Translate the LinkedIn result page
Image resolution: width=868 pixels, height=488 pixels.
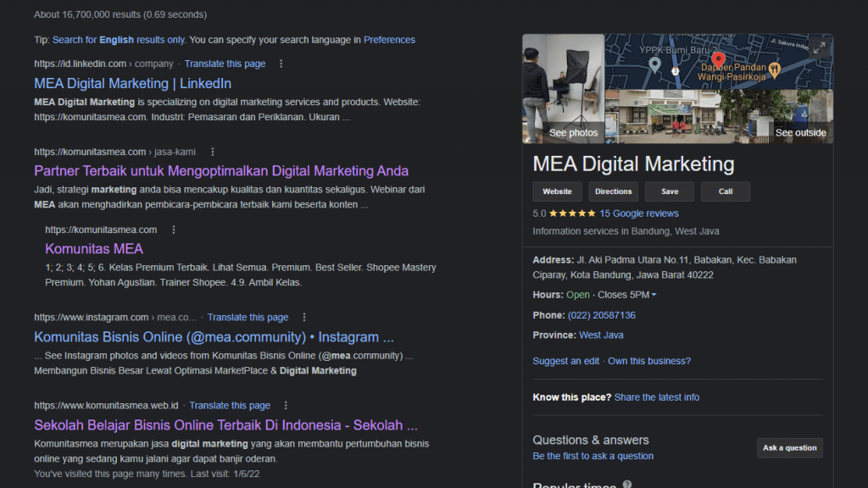(225, 64)
